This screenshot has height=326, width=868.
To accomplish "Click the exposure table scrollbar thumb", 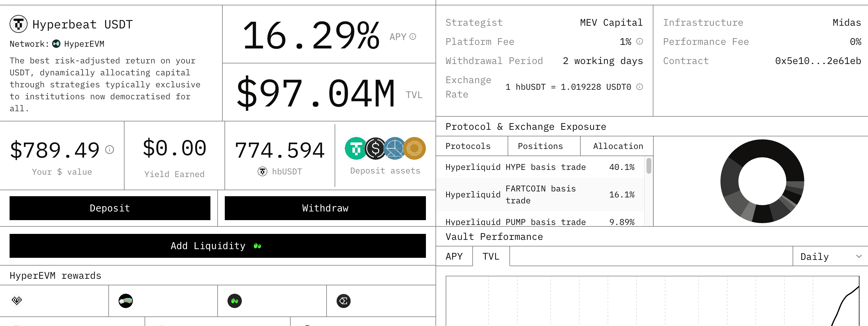I will tap(649, 166).
